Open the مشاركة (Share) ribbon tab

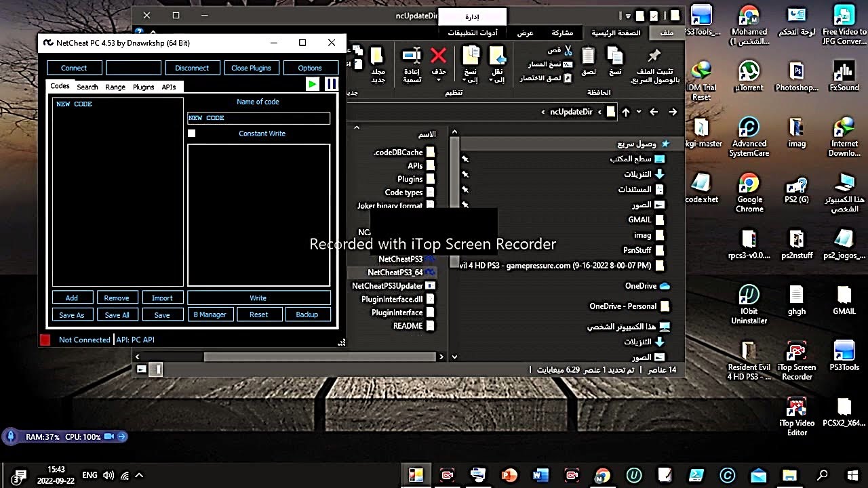click(562, 33)
